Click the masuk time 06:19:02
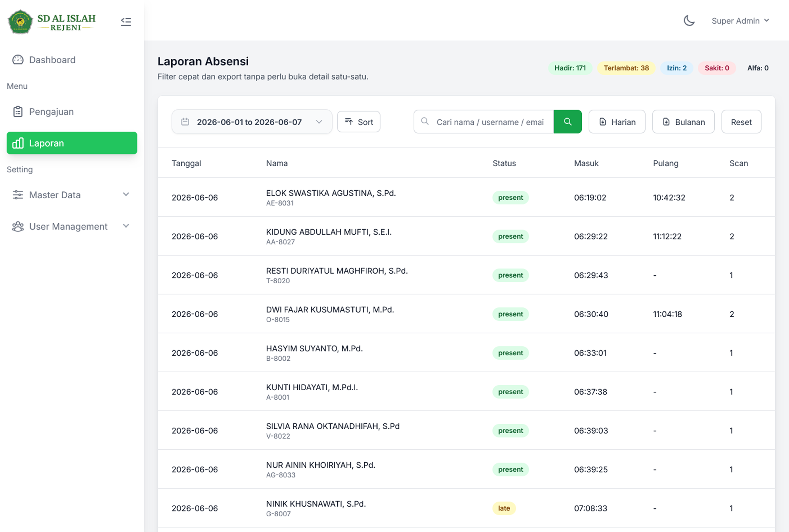Screen dimensions: 789x532 (590, 197)
